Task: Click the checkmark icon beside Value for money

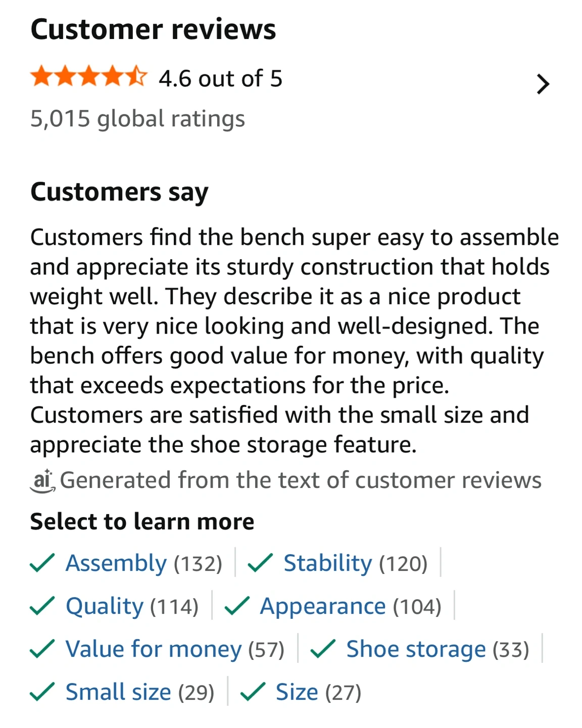Action: click(x=42, y=649)
